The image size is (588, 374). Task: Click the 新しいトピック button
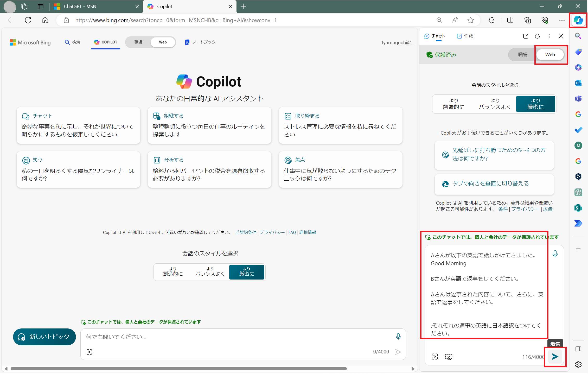tap(44, 337)
